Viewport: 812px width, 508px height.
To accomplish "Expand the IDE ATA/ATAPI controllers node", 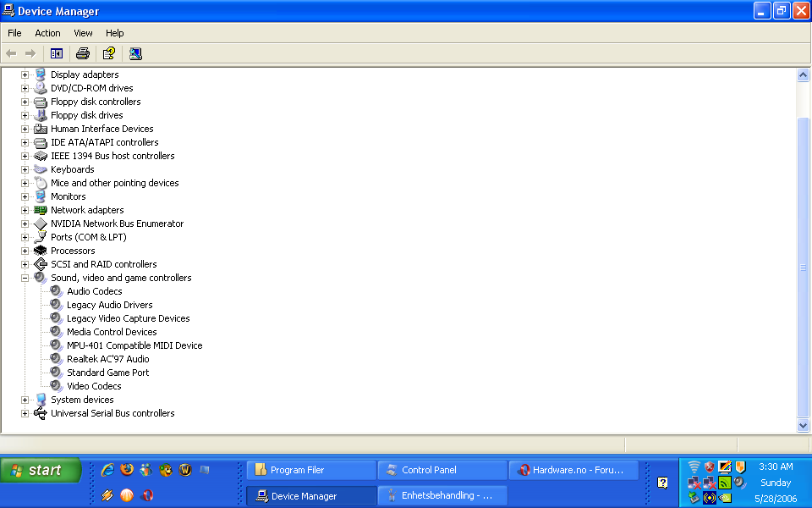I will [25, 142].
